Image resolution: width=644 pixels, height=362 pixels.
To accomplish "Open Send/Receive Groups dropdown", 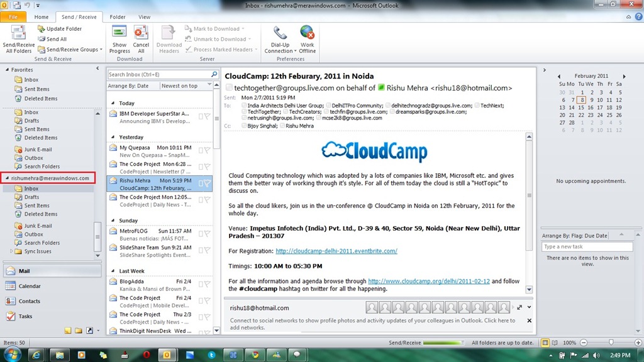I will point(70,49).
